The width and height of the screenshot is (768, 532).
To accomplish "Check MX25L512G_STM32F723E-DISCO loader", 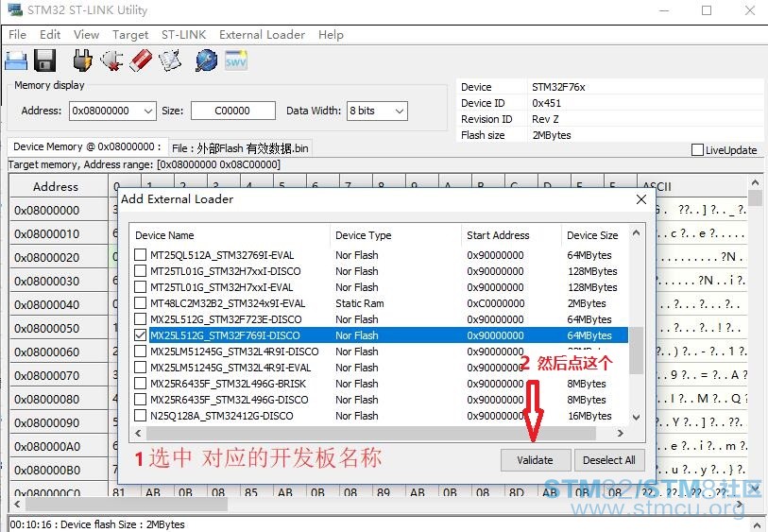I will (140, 319).
